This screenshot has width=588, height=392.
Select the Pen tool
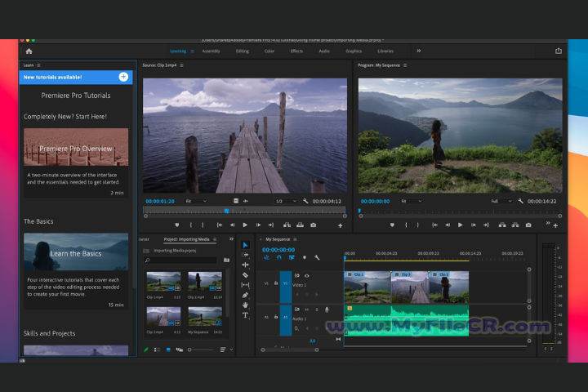(x=245, y=295)
